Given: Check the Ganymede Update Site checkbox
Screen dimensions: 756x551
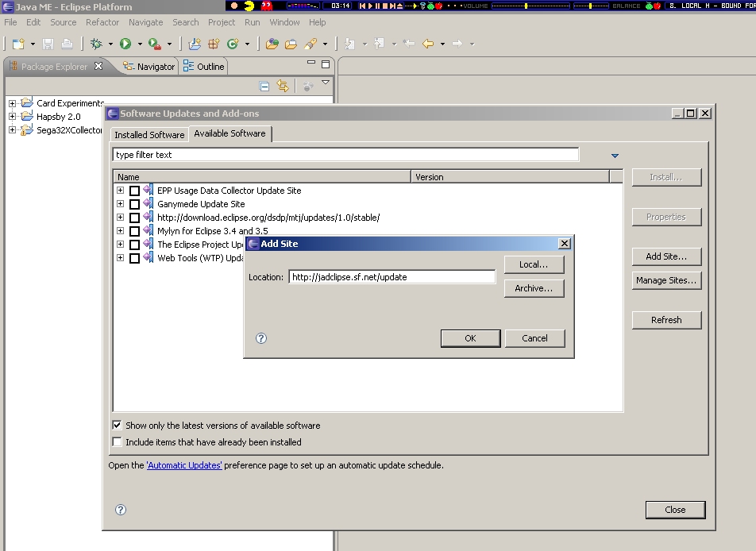Looking at the screenshot, I should (134, 204).
